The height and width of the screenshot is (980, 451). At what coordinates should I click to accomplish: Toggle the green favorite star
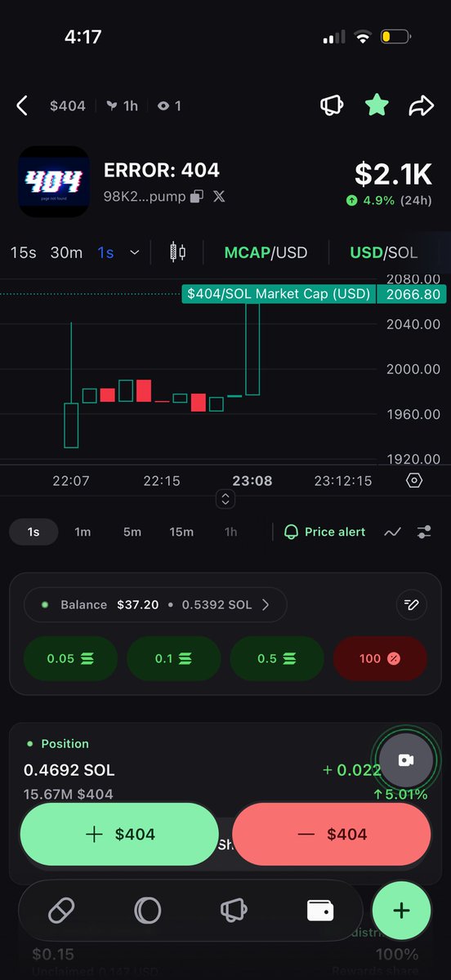[376, 105]
